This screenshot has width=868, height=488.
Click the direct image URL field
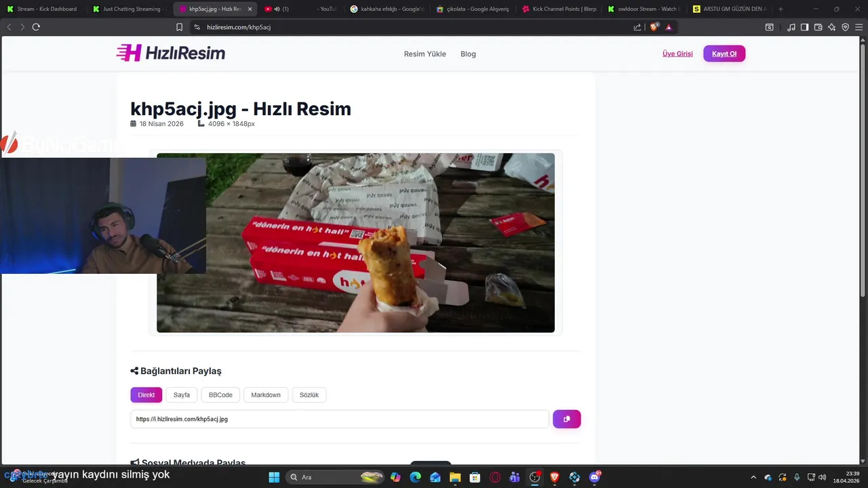pos(340,419)
